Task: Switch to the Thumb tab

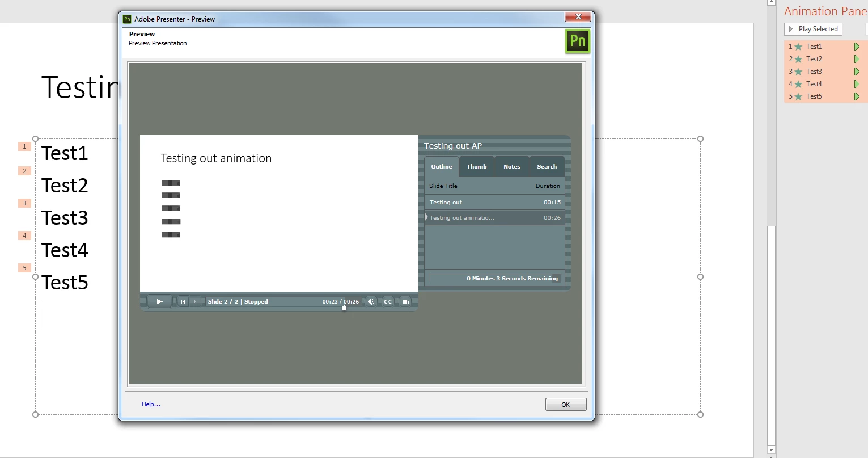Action: 477,167
